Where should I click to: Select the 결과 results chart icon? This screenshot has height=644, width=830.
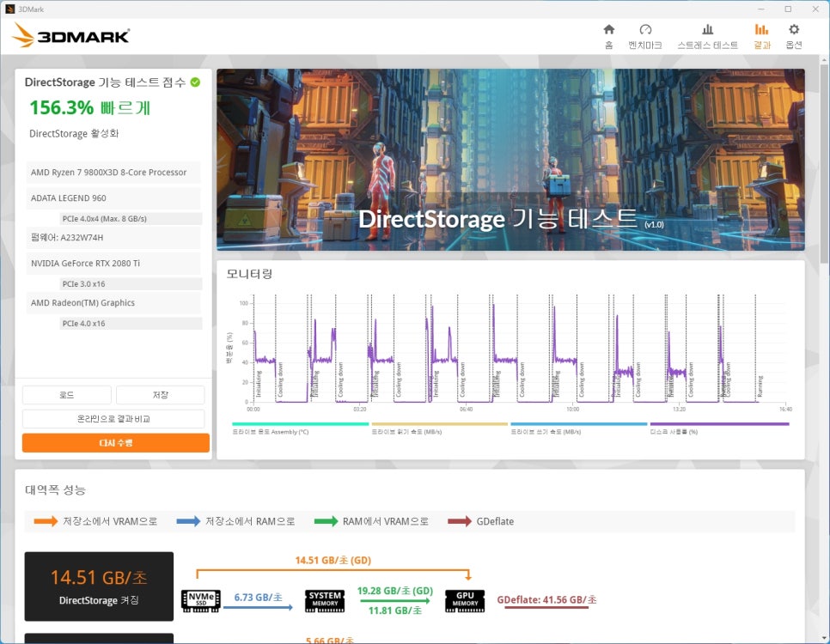point(761,30)
